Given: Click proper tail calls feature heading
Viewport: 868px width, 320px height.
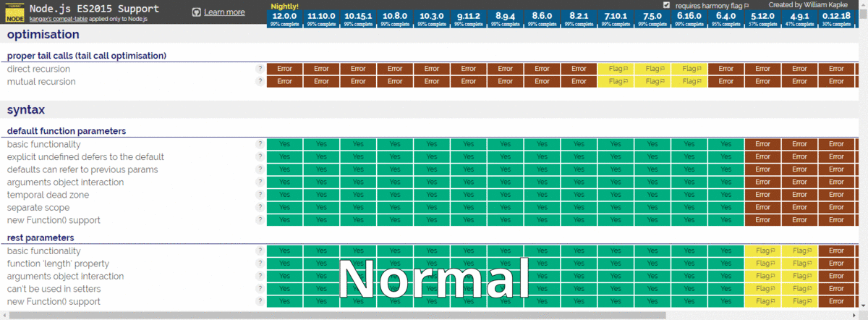Looking at the screenshot, I should tap(87, 56).
